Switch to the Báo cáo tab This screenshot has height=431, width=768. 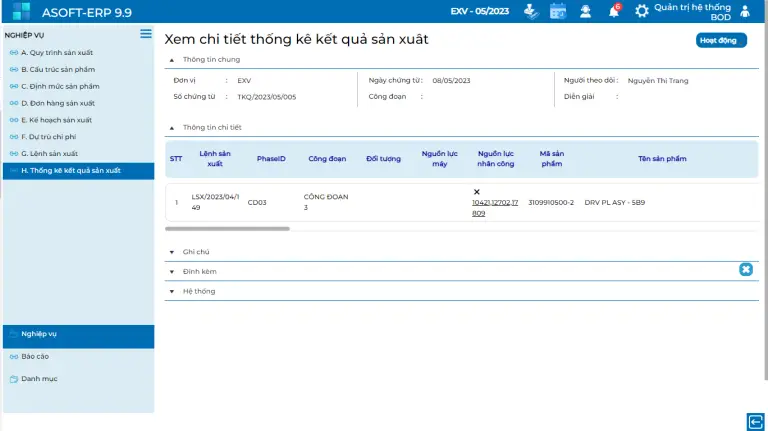coord(35,356)
